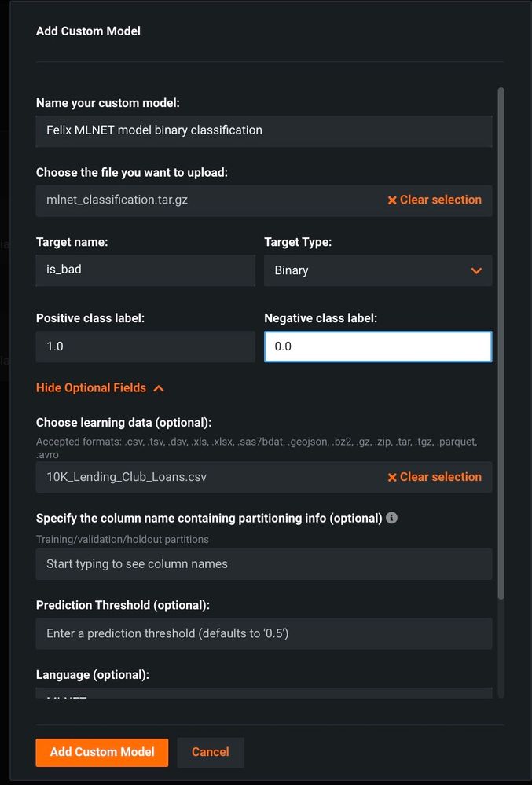Click the X icon beside mlnet_classification.tar.gz
The width and height of the screenshot is (532, 785).
click(x=392, y=200)
